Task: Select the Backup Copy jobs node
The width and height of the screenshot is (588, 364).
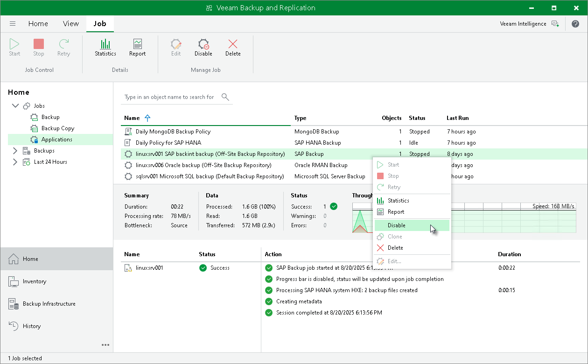Action: [x=57, y=128]
